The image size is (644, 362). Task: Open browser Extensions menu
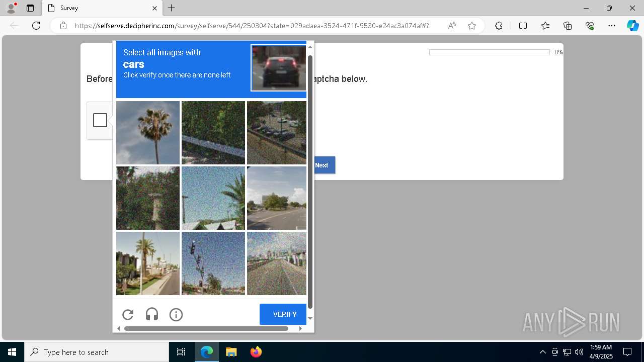[499, 26]
